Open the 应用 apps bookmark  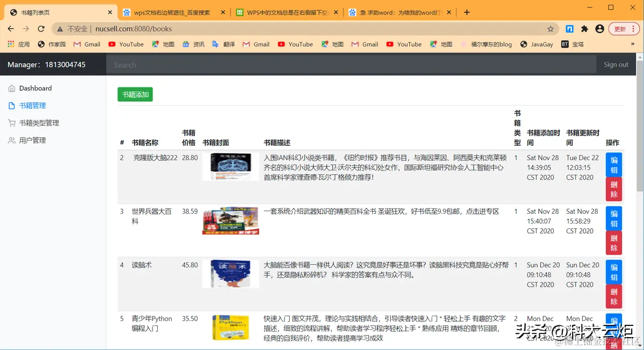coord(19,44)
